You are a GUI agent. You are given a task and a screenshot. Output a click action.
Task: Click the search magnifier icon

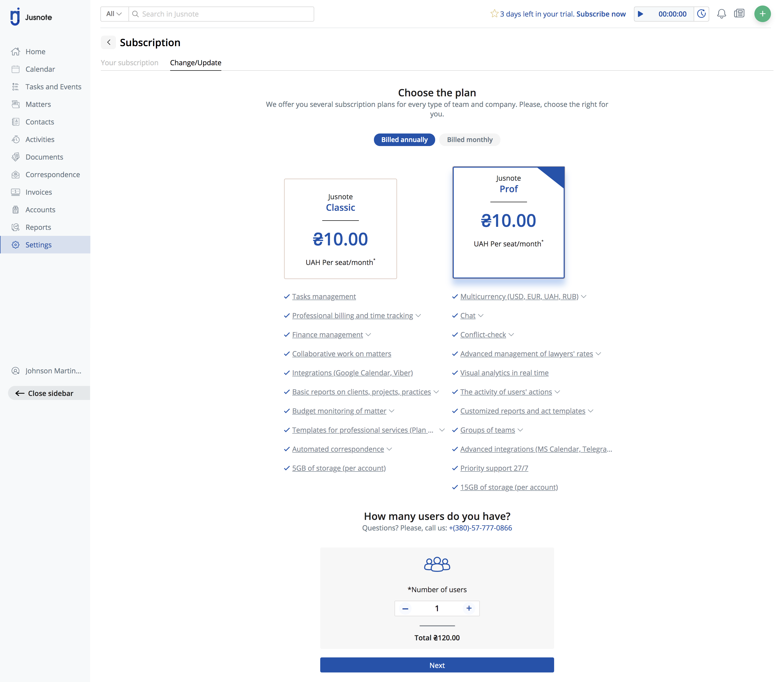coord(135,14)
